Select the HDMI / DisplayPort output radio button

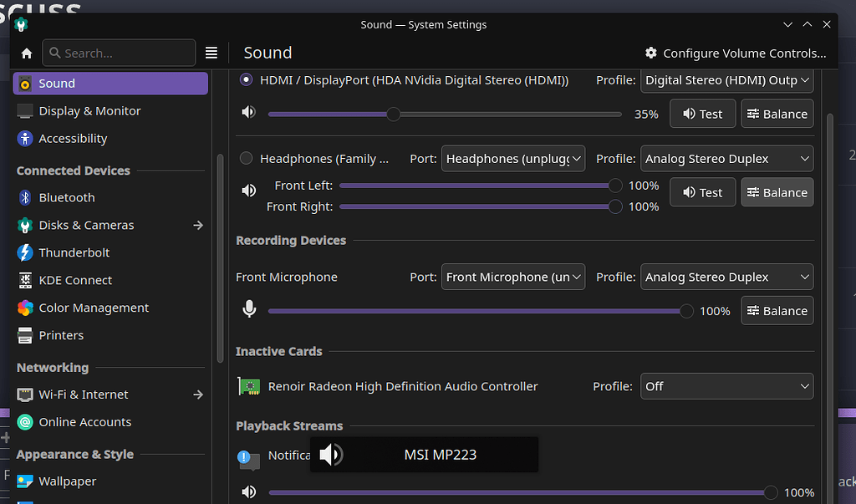coord(246,79)
